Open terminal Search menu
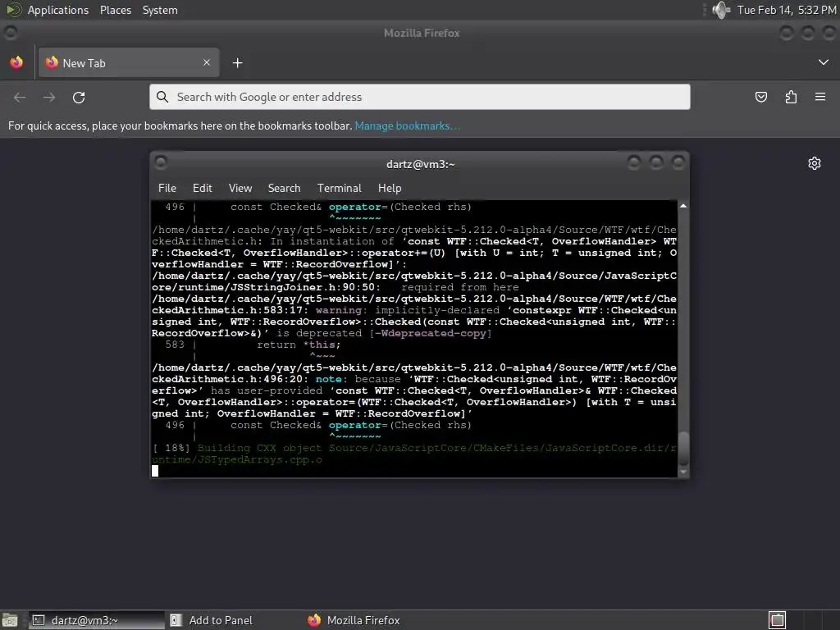The image size is (840, 630). [x=284, y=188]
